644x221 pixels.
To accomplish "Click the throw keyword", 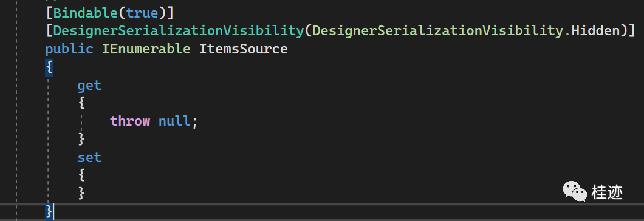I will (130, 121).
